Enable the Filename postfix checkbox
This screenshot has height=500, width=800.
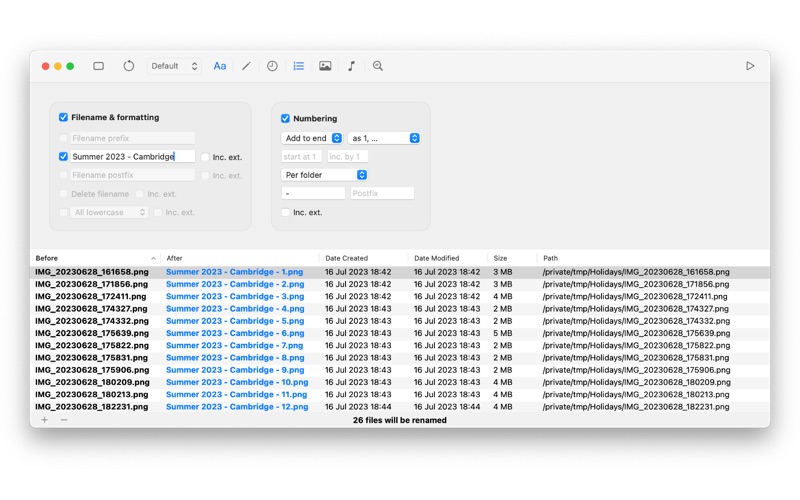point(63,175)
